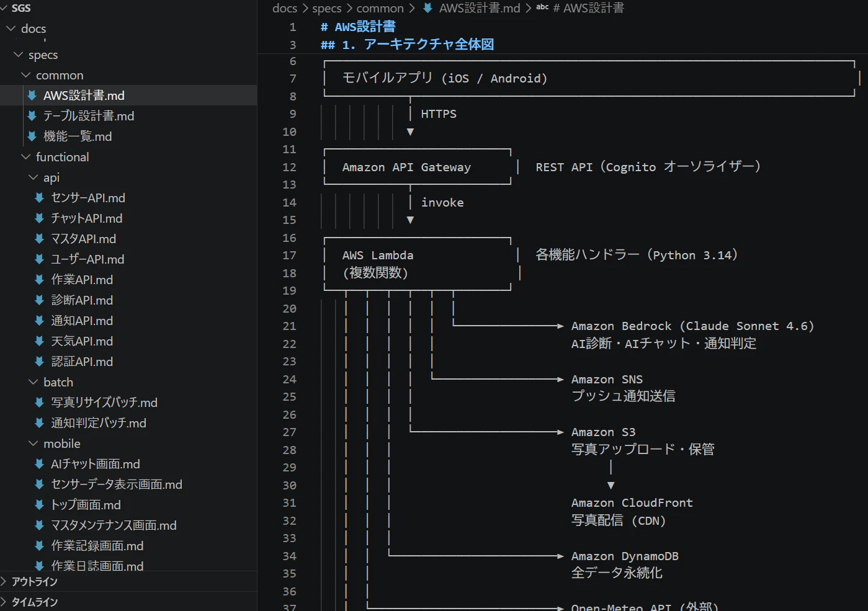
Task: Click the file icon for 機能一覧.md
Action: click(x=32, y=136)
